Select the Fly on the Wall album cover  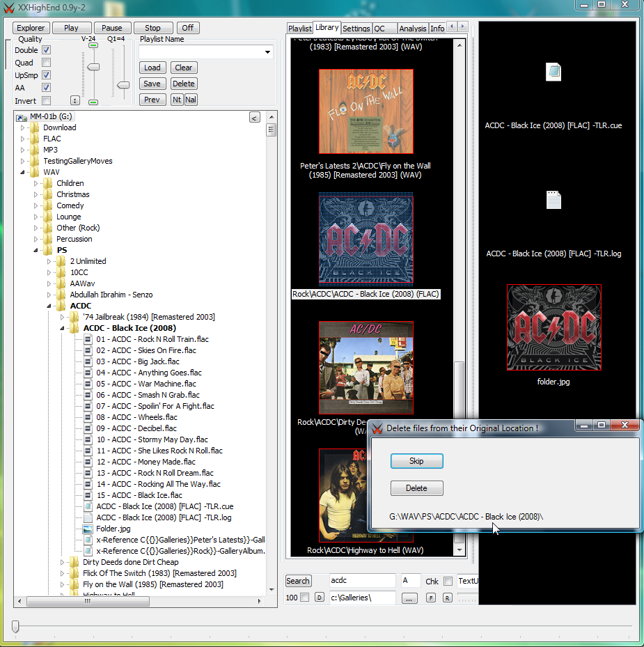coord(366,111)
